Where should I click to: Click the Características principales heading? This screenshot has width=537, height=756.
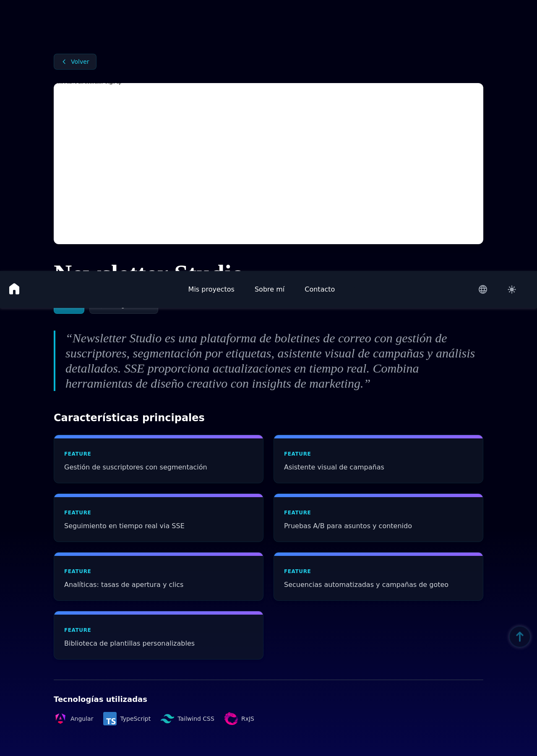[x=129, y=417]
